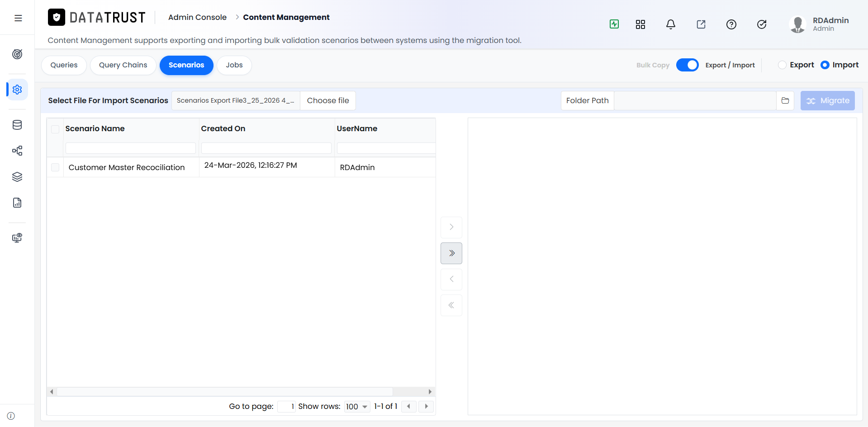
Task: Switch to the Scenarios tab
Action: coord(186,65)
